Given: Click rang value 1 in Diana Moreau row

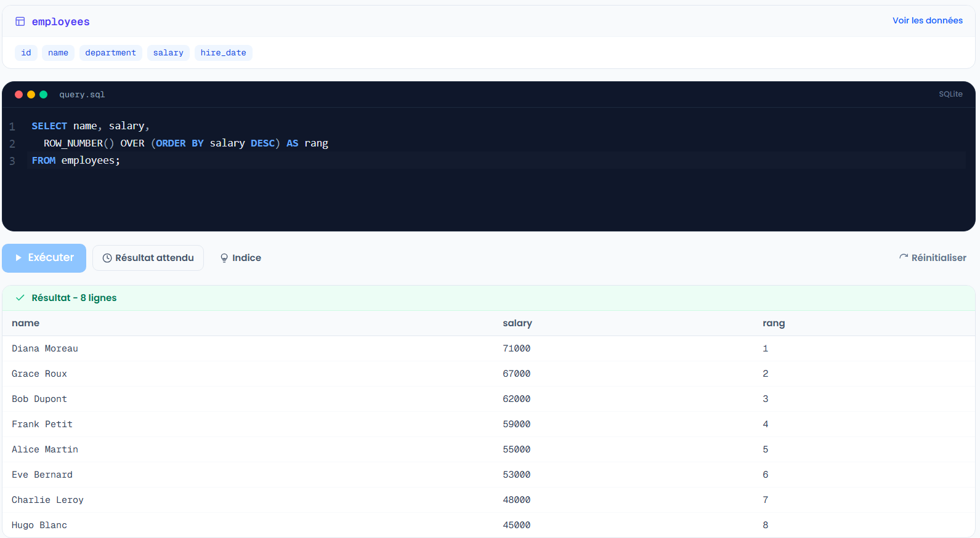Looking at the screenshot, I should point(765,348).
